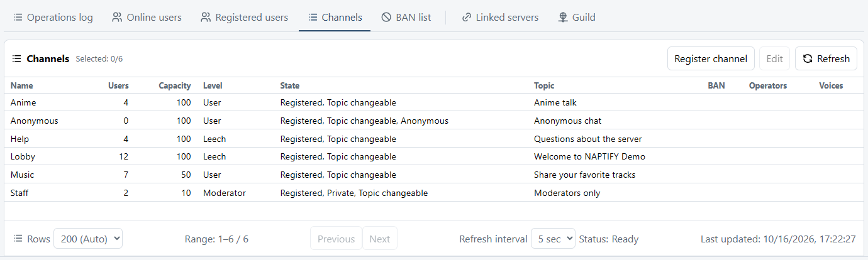Click 'Share your favorite tracks' topic

[585, 175]
